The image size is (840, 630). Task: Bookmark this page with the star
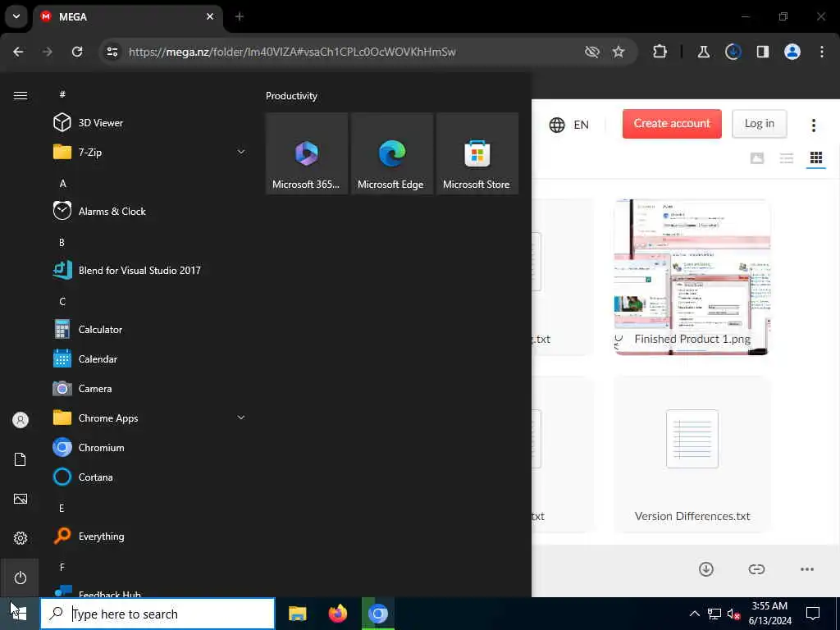[x=619, y=52]
